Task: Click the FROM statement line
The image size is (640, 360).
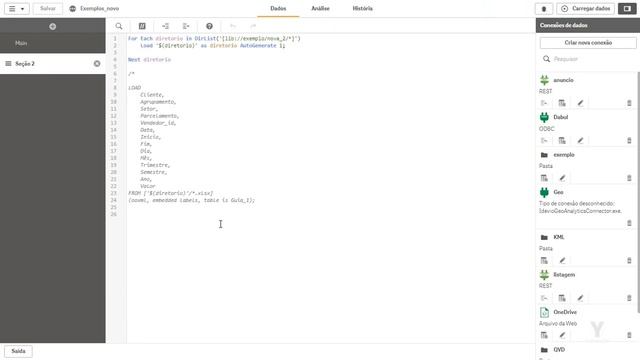Action: (x=171, y=193)
